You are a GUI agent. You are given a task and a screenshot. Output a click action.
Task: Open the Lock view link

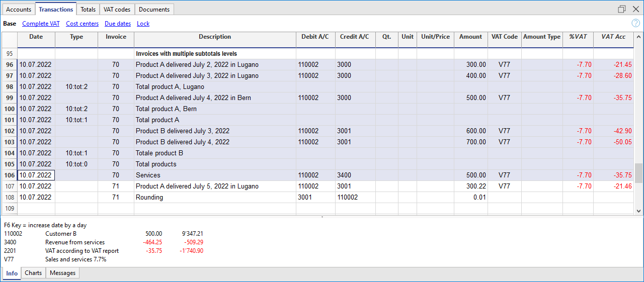(x=143, y=24)
